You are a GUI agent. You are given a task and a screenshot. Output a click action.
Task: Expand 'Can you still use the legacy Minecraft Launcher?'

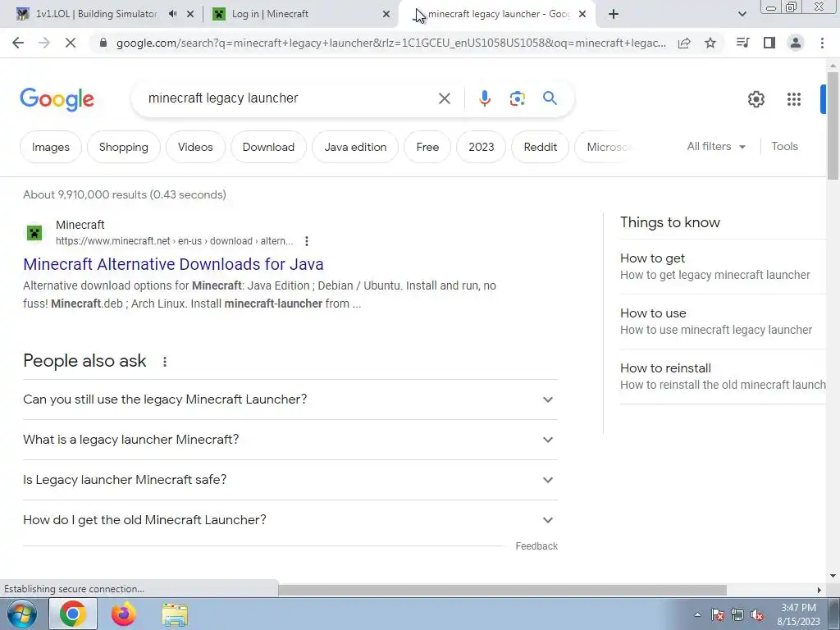click(x=290, y=399)
